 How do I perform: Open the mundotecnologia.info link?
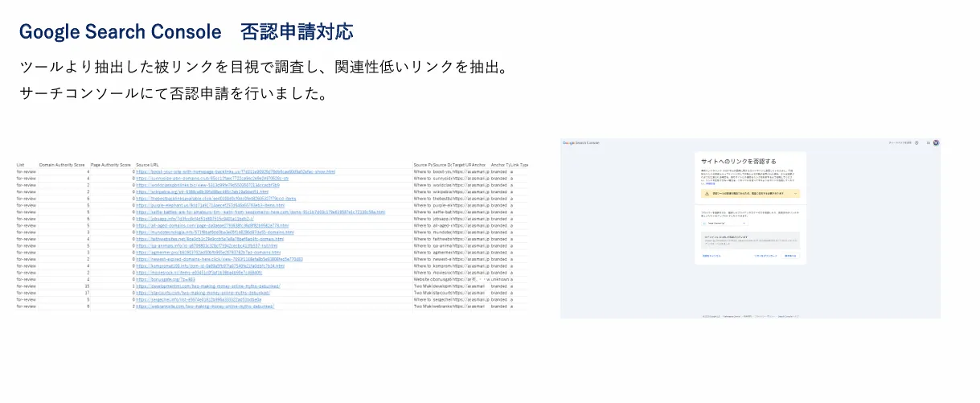click(x=215, y=232)
